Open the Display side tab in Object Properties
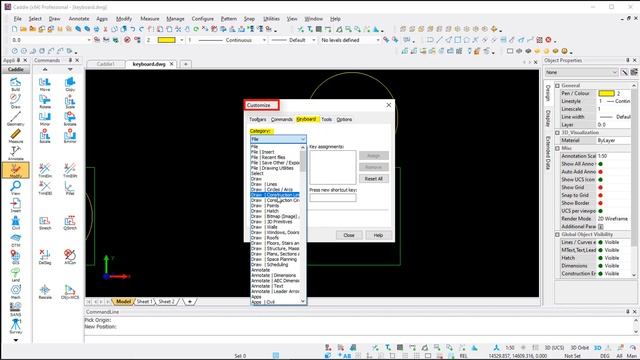This screenshot has height=360, width=640. pos(548,118)
